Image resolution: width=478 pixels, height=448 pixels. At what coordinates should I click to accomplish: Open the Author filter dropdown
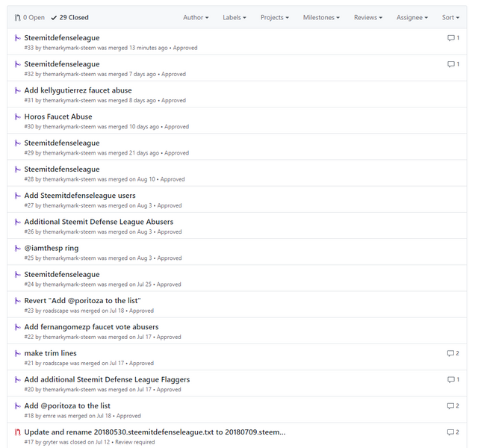coord(196,17)
